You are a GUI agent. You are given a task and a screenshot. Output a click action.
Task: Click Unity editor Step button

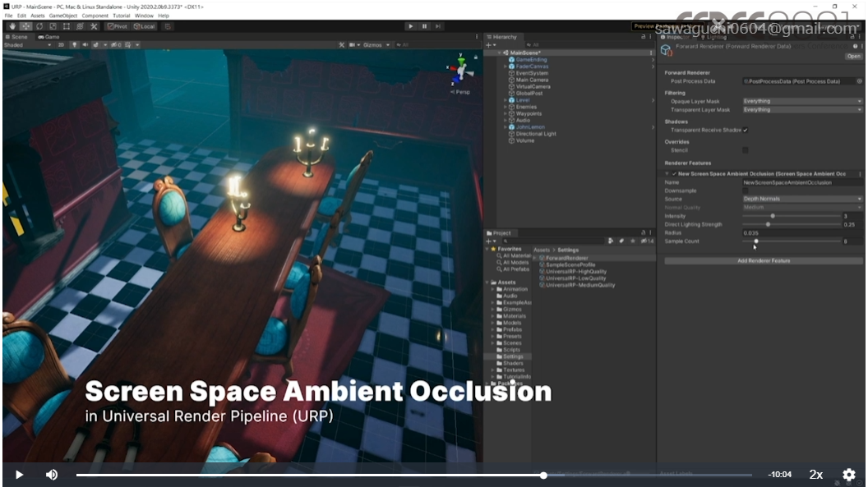tap(438, 26)
